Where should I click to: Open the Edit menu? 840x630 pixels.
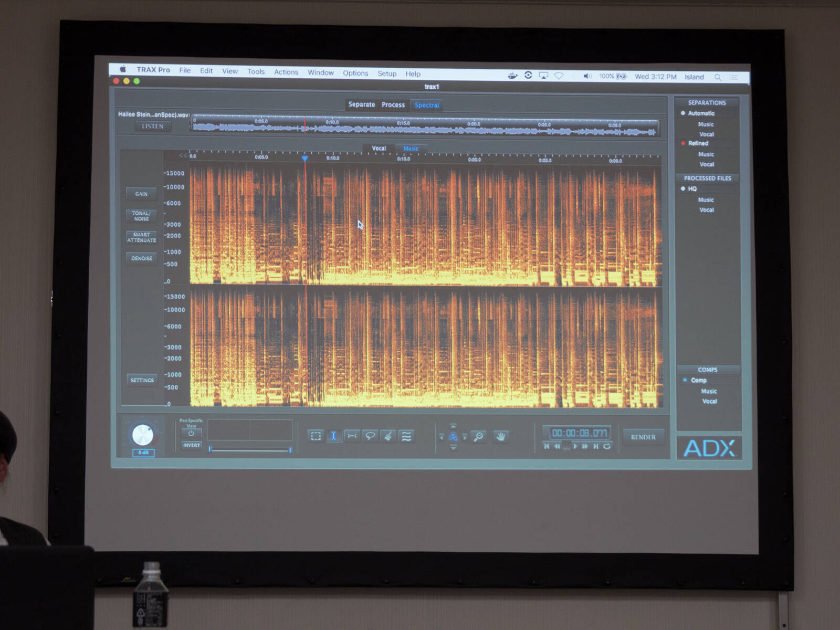(x=206, y=70)
